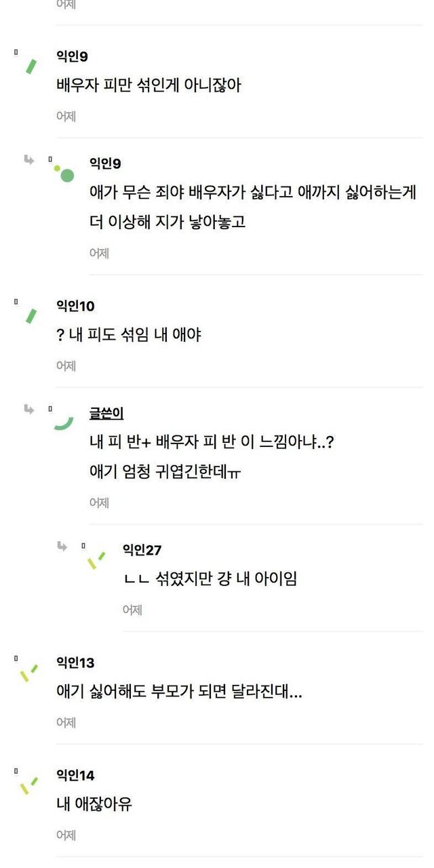Click 익인14's profile avatar

point(29,785)
